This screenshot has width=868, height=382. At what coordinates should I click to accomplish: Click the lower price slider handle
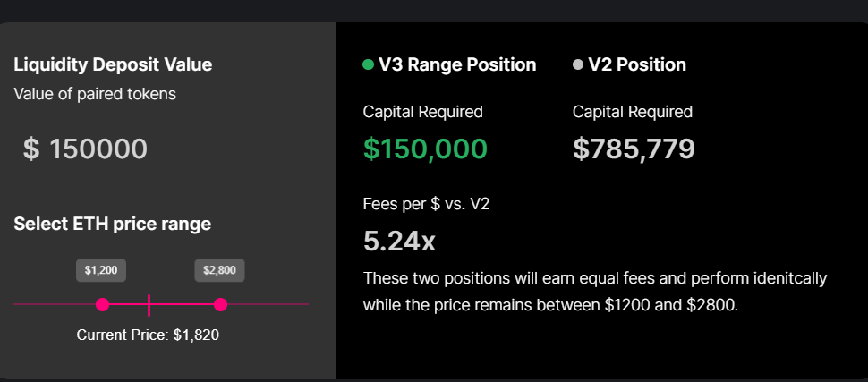(x=102, y=305)
